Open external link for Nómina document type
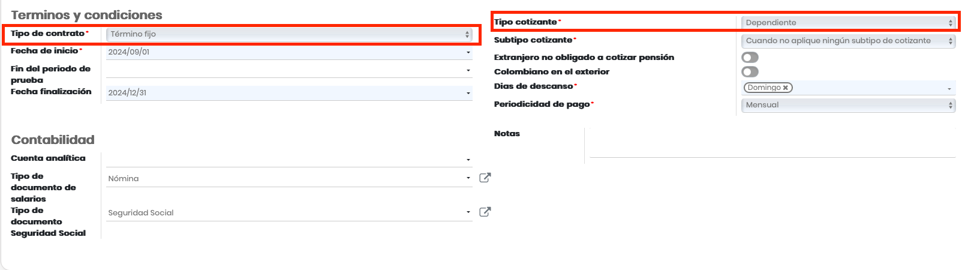Image resolution: width=980 pixels, height=270 pixels. point(485,178)
